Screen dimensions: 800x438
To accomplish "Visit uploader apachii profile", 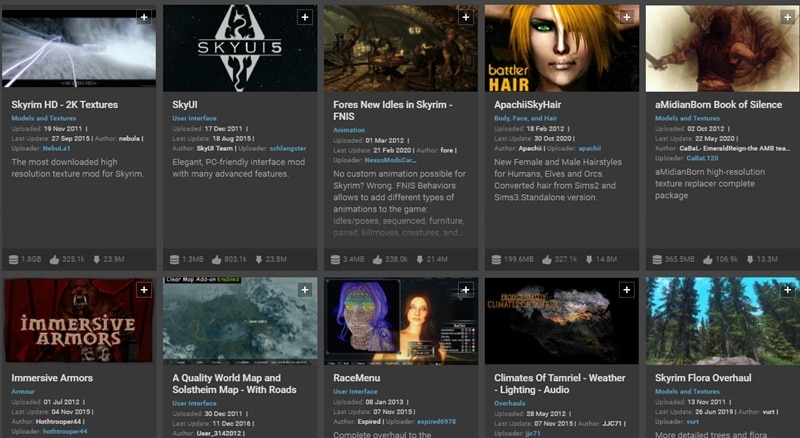I will pyautogui.click(x=589, y=149).
